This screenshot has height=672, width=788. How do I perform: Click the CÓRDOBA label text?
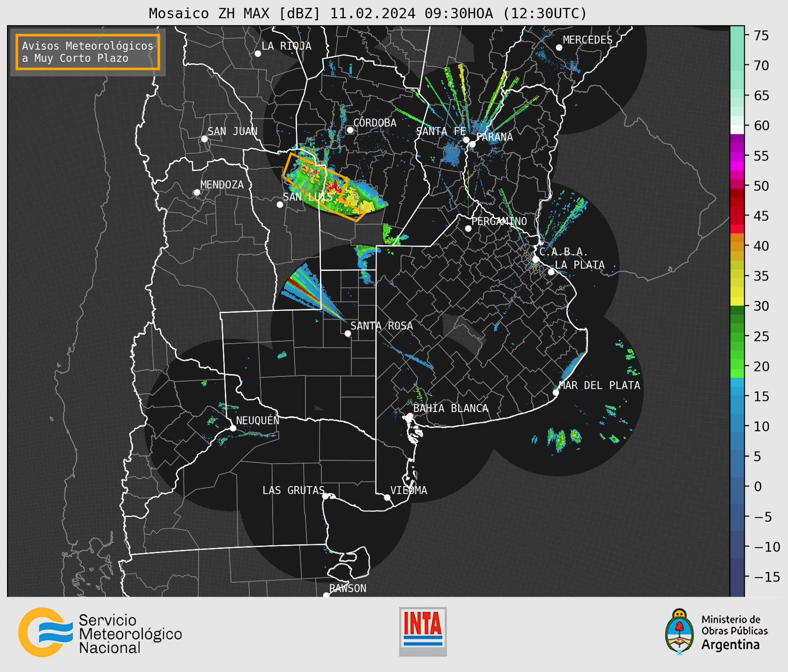pyautogui.click(x=375, y=122)
